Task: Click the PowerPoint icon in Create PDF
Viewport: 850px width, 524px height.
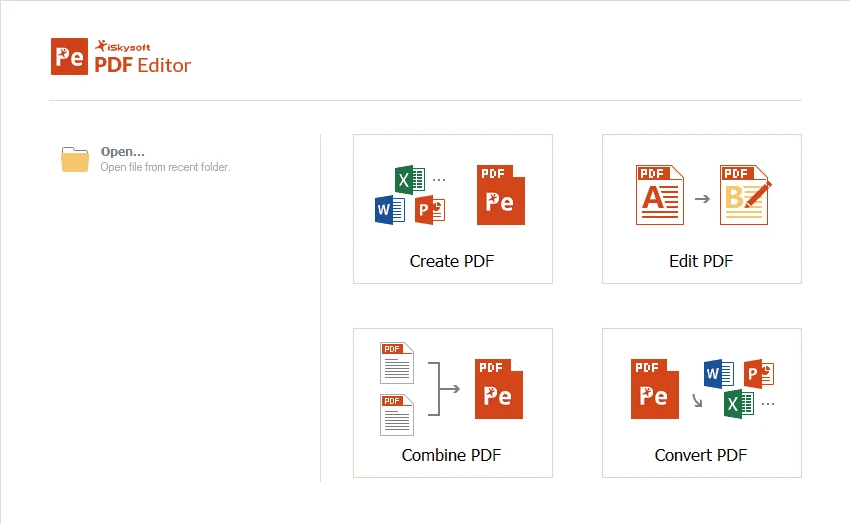Action: pyautogui.click(x=430, y=209)
